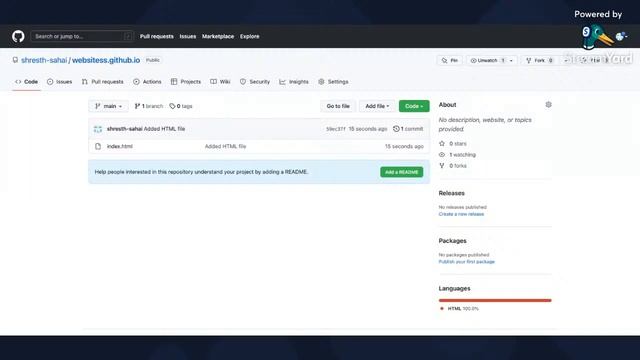Open the shresth-sahai owner link
This screenshot has width=640, height=360.
pos(44,60)
